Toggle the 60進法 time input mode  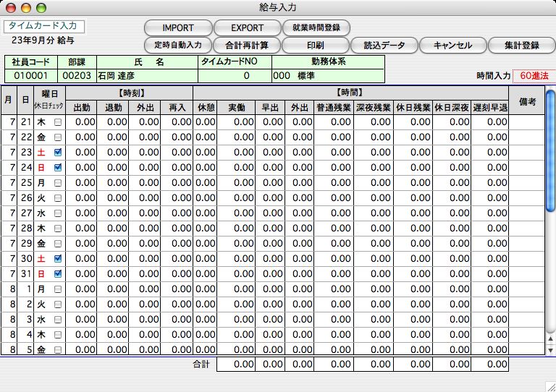pyautogui.click(x=534, y=75)
